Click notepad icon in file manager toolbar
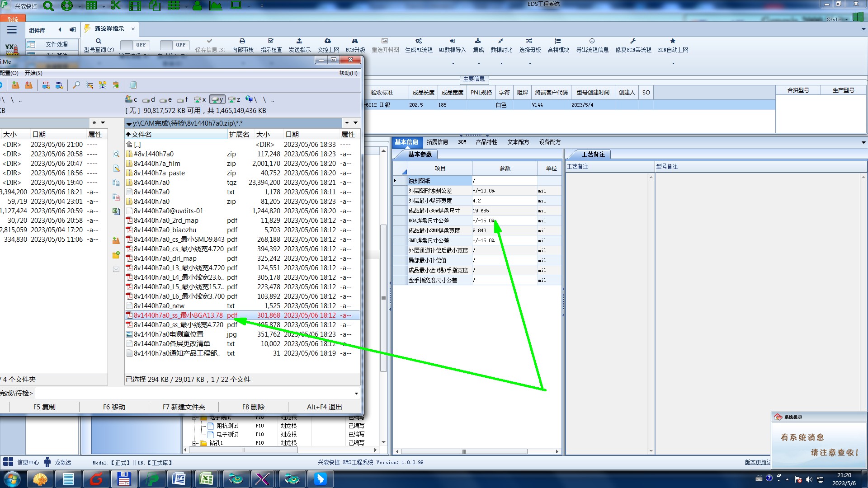The height and width of the screenshot is (488, 868). [133, 85]
